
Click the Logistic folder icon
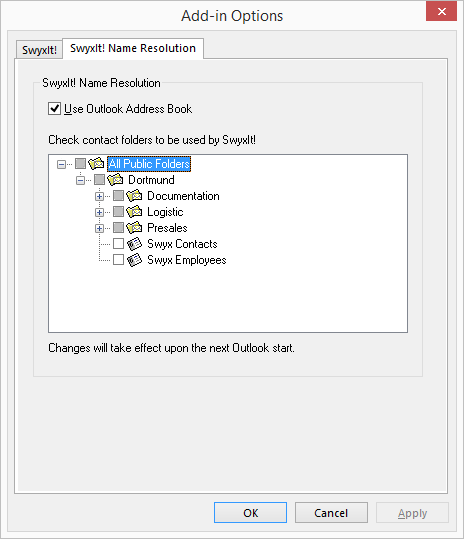[134, 212]
